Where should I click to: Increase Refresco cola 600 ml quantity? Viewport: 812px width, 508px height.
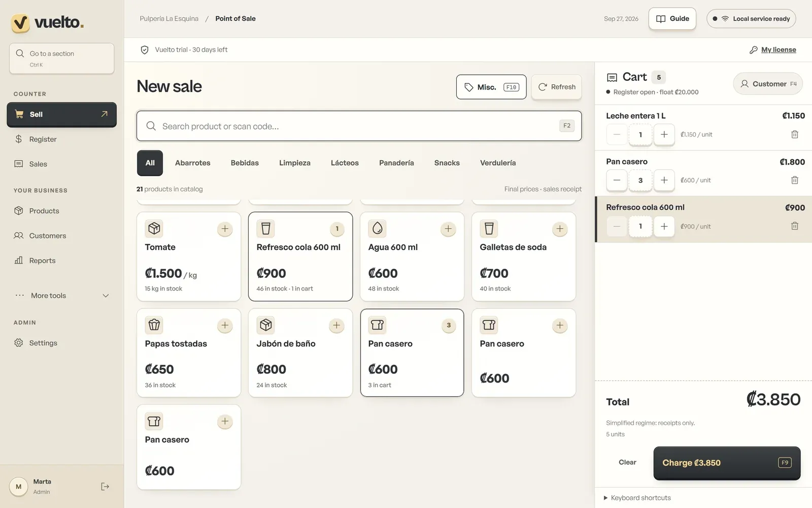tap(664, 226)
